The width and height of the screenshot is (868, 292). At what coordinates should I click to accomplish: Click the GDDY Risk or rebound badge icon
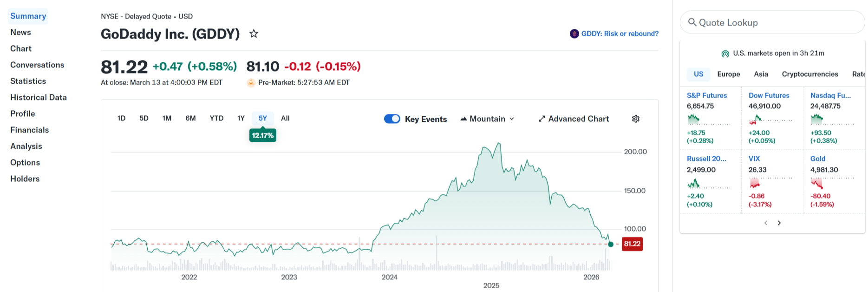pos(574,33)
